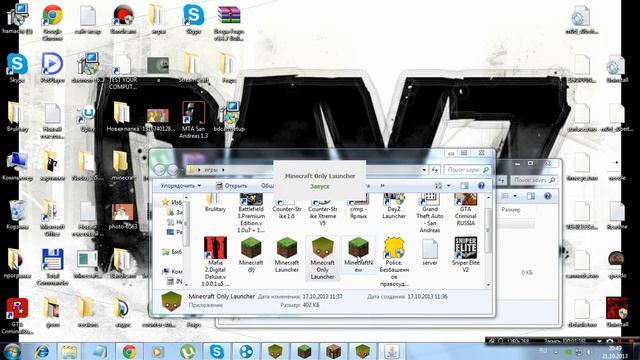Select the DayZ Launcher shortcut in Explorer
Screen dimensions: 640x360
394,207
